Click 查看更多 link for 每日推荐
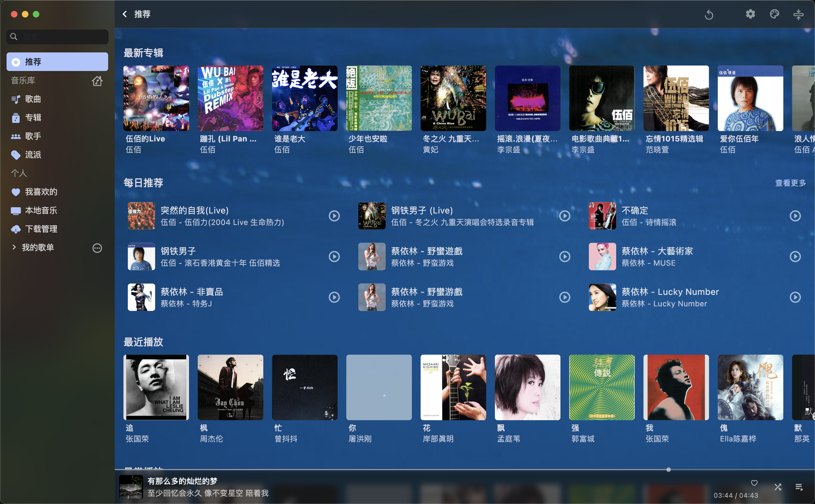 (790, 183)
